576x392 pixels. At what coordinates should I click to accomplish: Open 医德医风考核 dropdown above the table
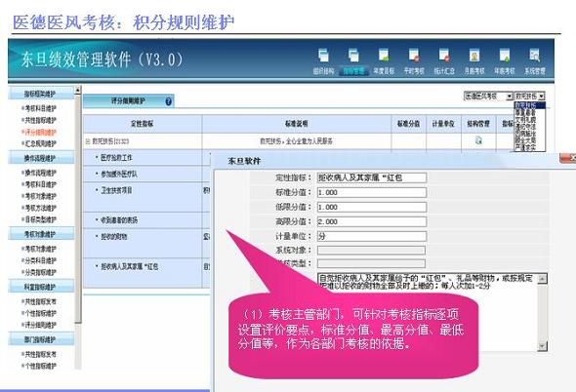(488, 97)
